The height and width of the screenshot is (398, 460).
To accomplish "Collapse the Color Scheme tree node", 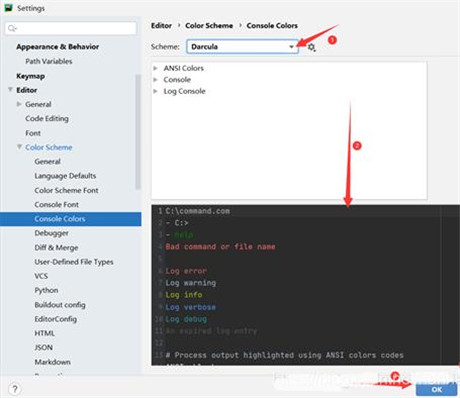I will [x=19, y=147].
